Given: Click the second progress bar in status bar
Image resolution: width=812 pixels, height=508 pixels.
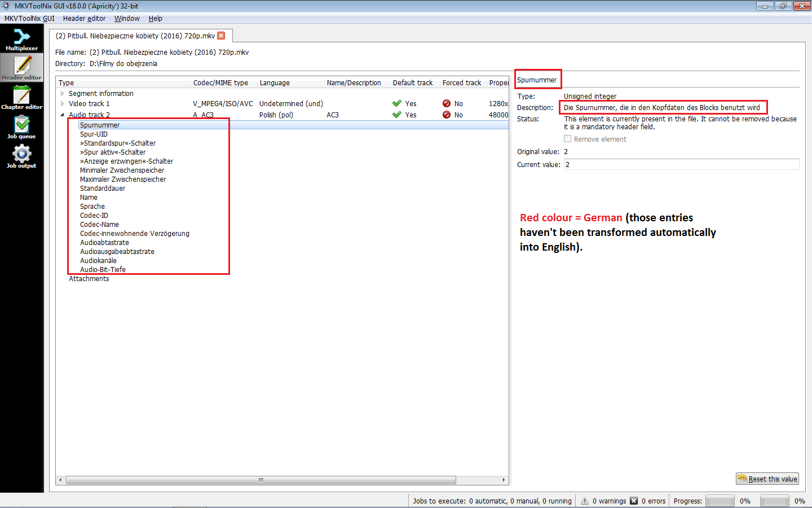Looking at the screenshot, I should pos(774,501).
